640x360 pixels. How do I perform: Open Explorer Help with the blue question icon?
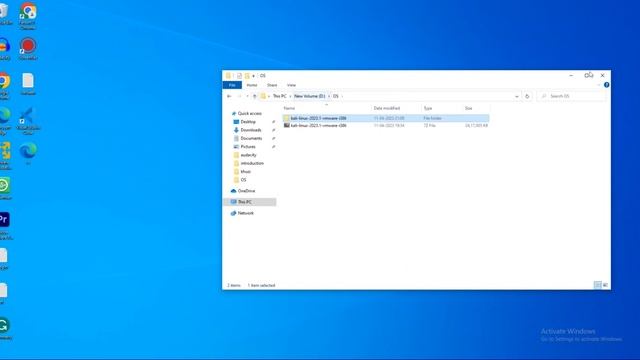click(x=607, y=85)
